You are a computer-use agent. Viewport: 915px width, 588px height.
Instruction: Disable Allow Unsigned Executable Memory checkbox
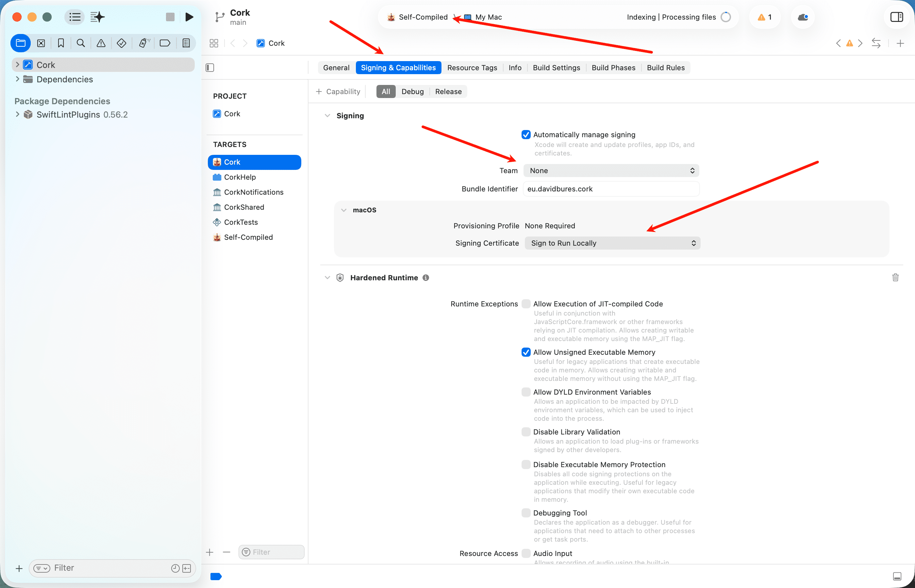526,352
